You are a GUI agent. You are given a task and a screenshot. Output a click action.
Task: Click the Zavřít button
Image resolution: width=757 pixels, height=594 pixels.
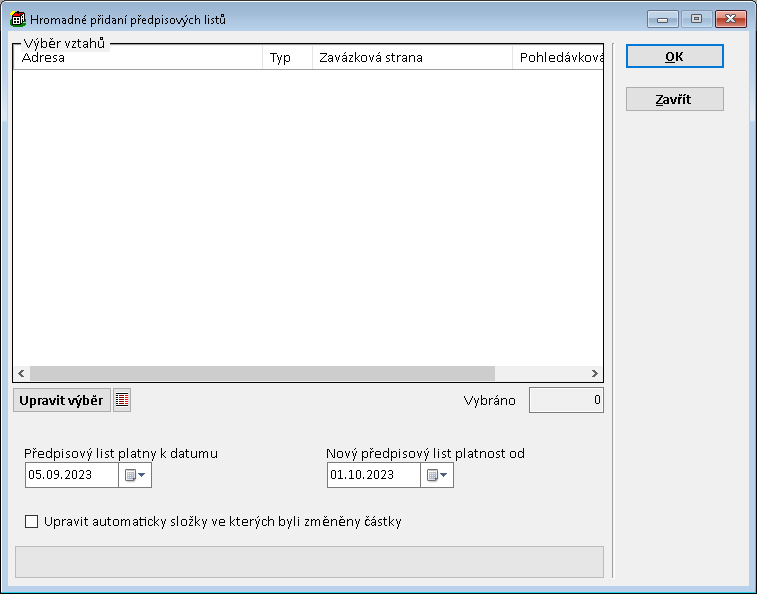pos(674,99)
